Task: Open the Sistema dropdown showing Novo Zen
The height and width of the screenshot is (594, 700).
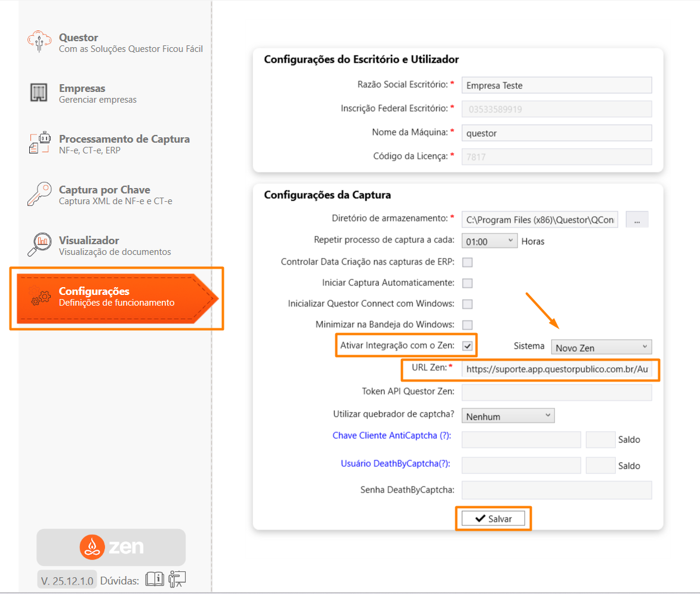Action: (x=601, y=347)
